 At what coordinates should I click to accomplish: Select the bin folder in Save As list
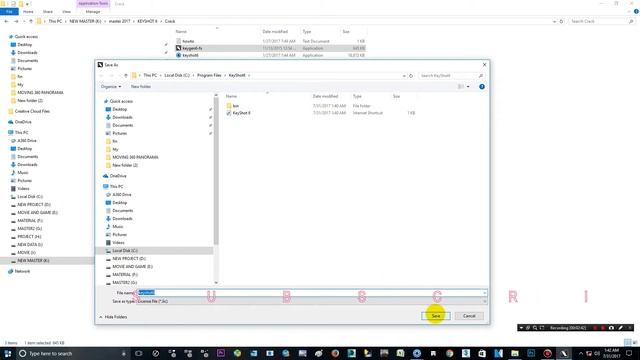tap(236, 106)
